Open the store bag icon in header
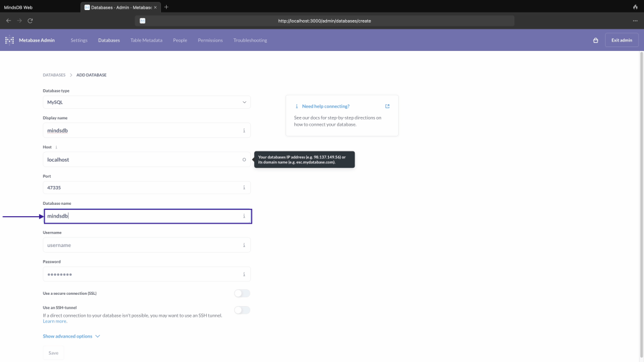This screenshot has width=644, height=362. tap(595, 40)
